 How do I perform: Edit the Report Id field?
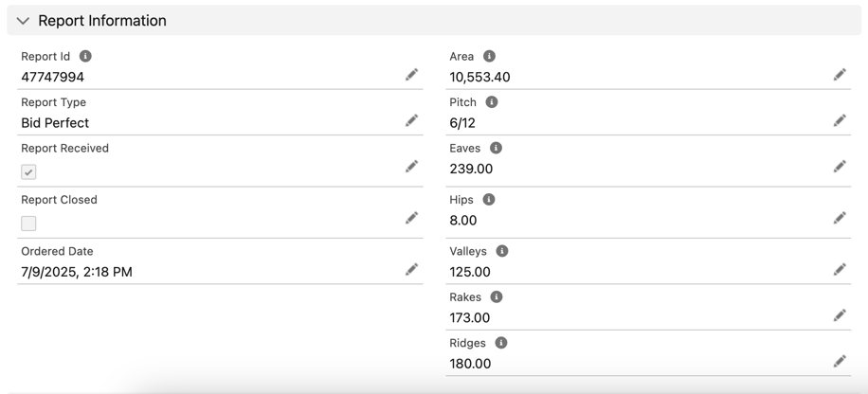click(x=411, y=75)
